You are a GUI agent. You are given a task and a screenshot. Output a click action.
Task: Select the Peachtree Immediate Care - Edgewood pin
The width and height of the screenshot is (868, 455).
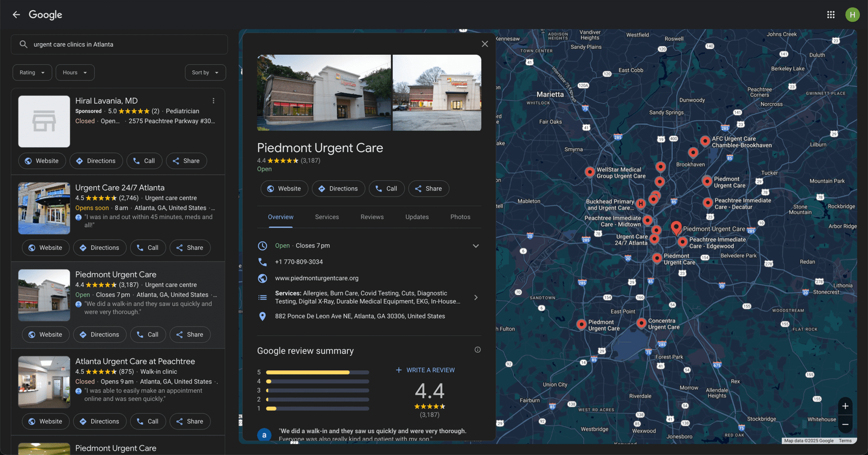click(x=682, y=242)
